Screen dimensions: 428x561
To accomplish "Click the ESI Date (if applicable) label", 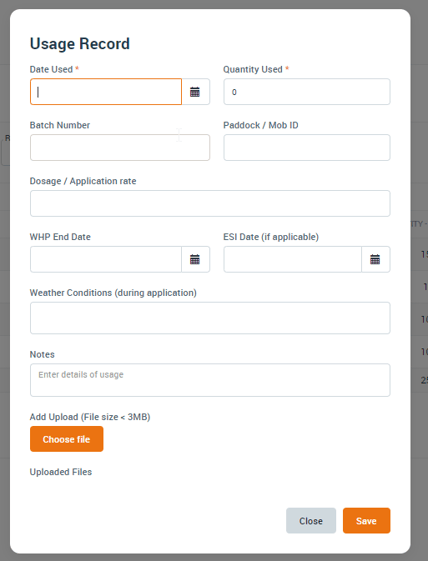I will [271, 237].
